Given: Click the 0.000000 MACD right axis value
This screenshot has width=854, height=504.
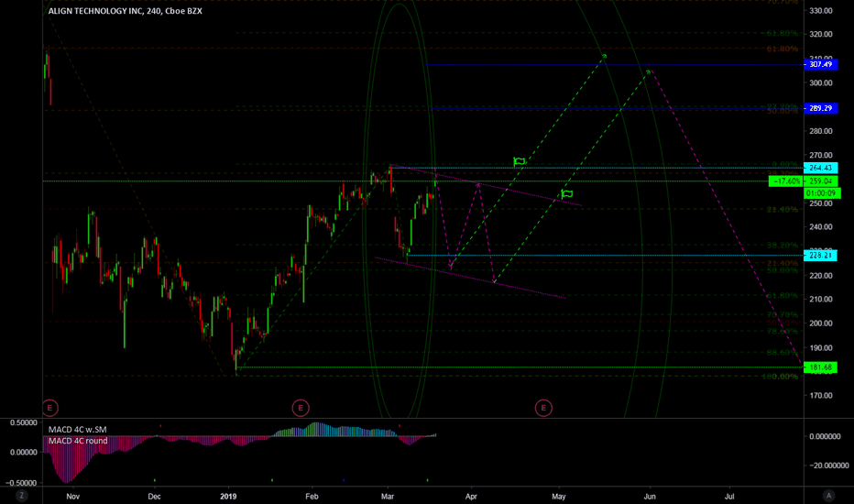Looking at the screenshot, I should point(825,436).
